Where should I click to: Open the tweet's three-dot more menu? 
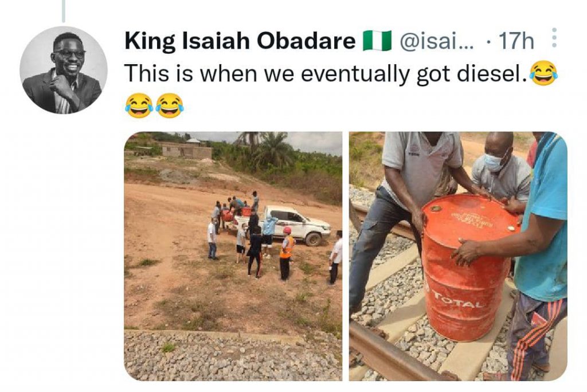[554, 40]
